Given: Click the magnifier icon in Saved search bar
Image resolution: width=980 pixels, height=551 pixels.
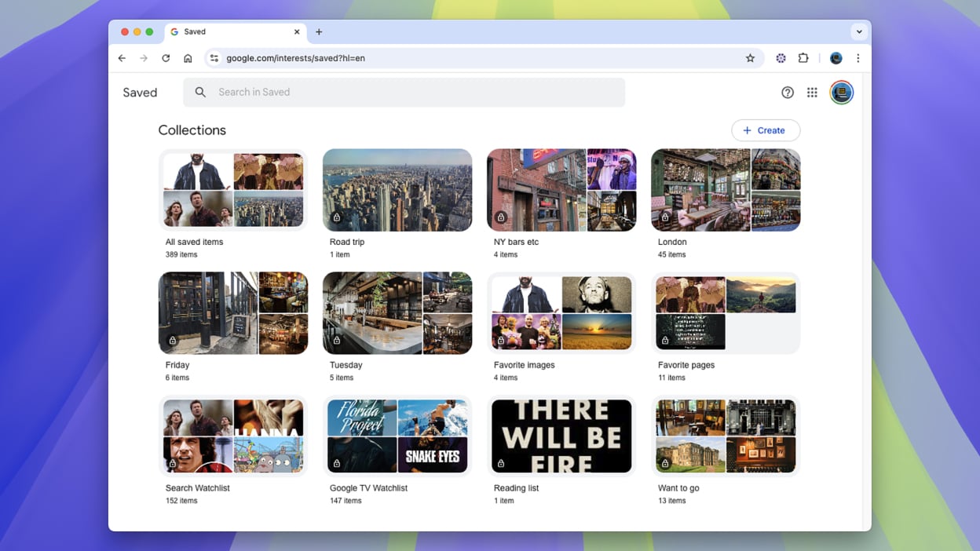Looking at the screenshot, I should click(x=200, y=92).
